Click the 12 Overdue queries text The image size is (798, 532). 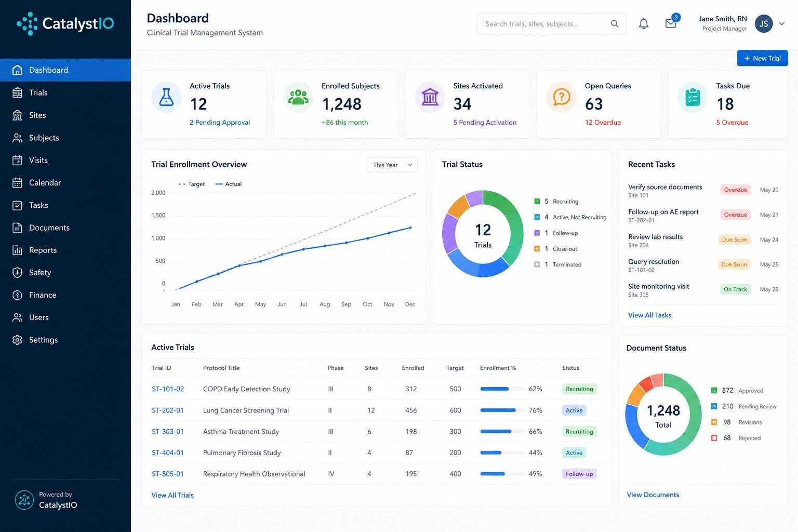coord(603,123)
